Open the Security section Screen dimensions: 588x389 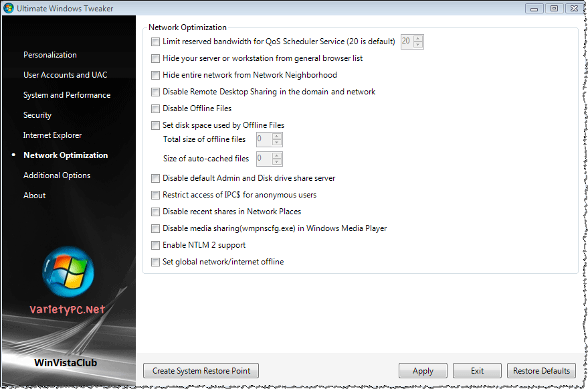click(37, 115)
